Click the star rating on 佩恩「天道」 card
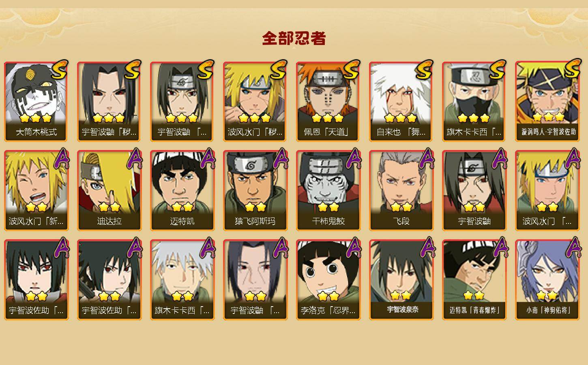Image resolution: width=588 pixels, height=365 pixels. [328, 118]
